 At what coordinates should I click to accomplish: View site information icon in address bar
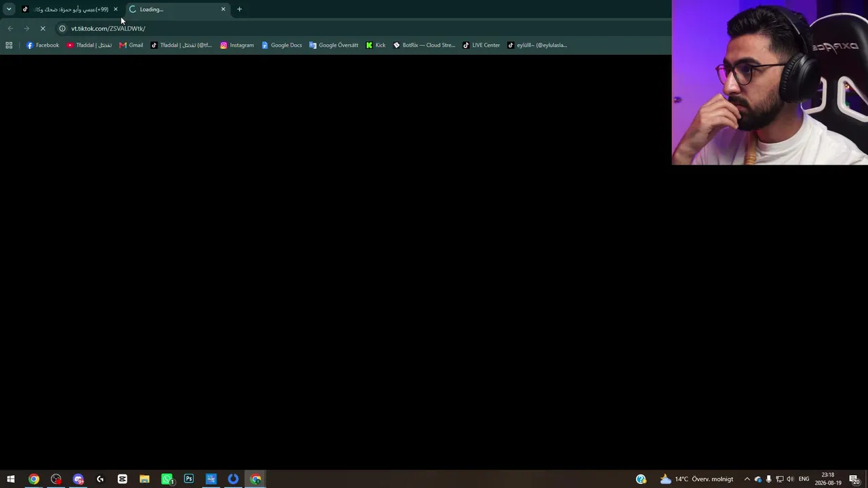(62, 28)
